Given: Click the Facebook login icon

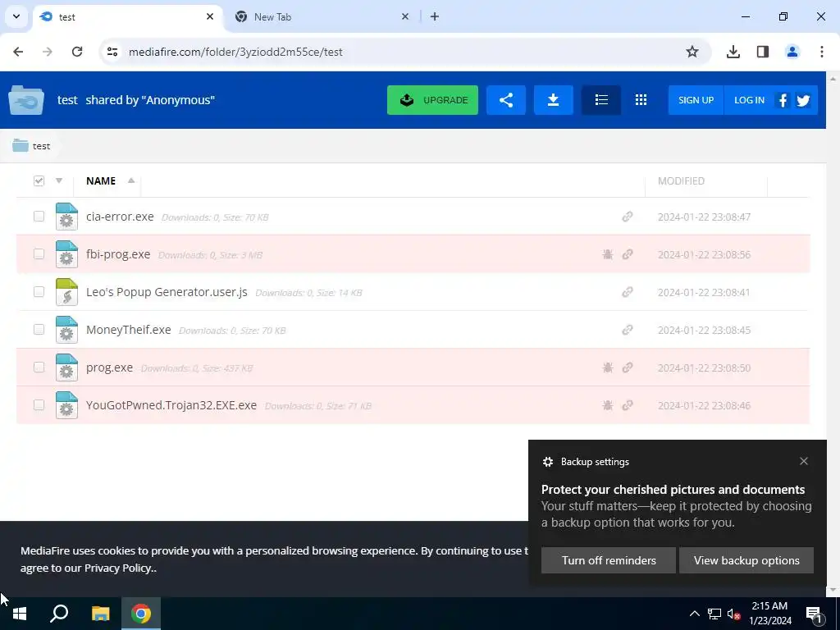Looking at the screenshot, I should point(783,100).
